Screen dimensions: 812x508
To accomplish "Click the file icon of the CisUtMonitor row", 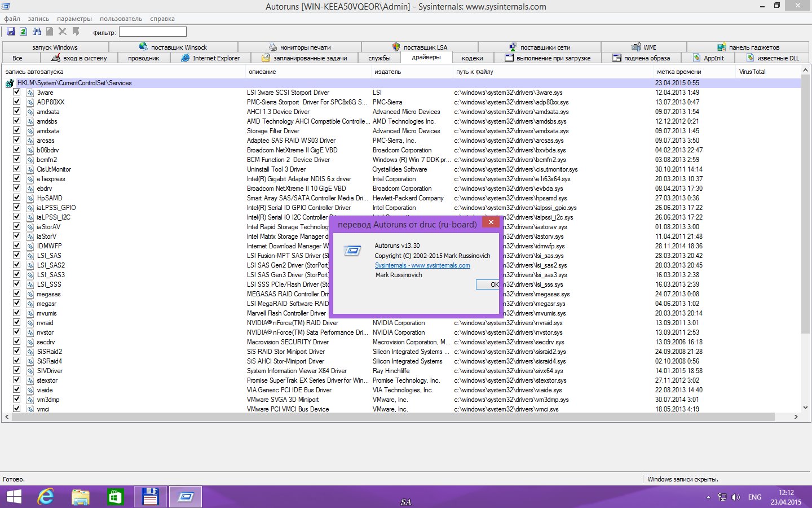I will 30,169.
